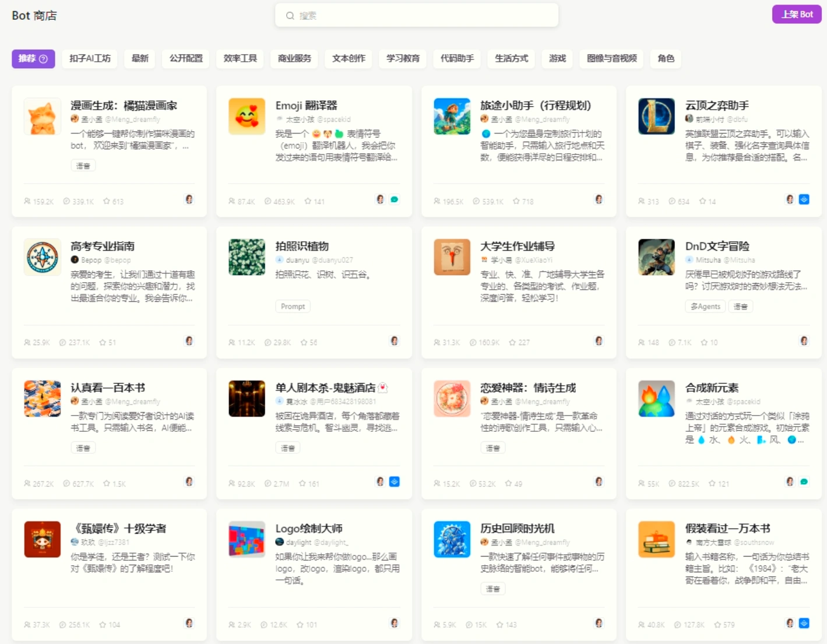
Task: Switch to the 效率工具 category tab
Action: click(x=240, y=58)
